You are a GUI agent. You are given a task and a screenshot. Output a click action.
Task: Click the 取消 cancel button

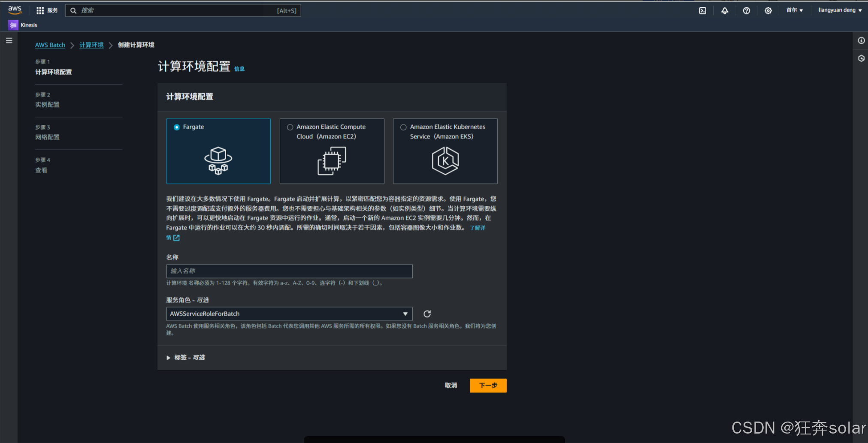(451, 386)
